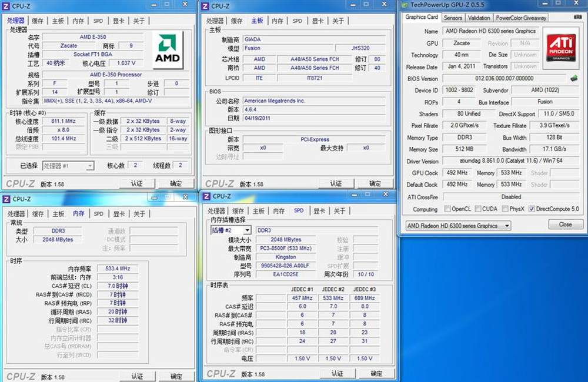Click the green BIOS save chip icon
588x382 pixels.
tap(574, 78)
